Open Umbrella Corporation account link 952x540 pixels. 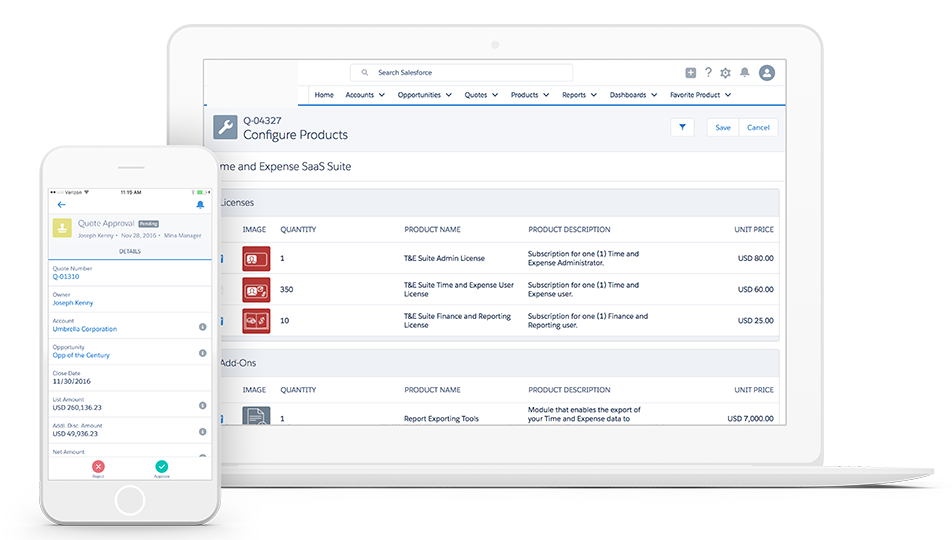(x=85, y=329)
